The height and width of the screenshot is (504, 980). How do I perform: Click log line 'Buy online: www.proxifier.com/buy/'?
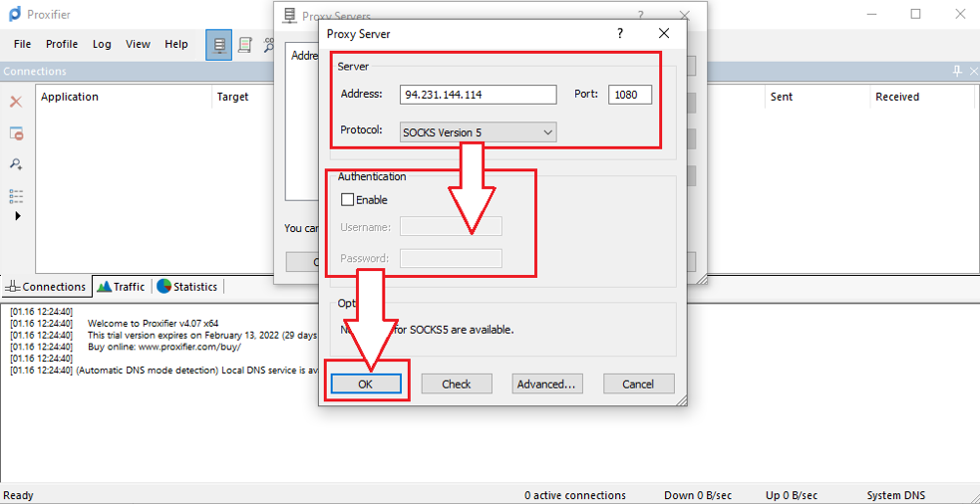pos(164,347)
